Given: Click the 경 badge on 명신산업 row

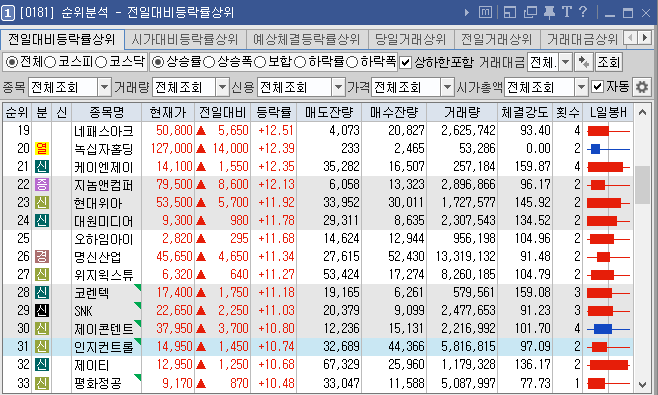Looking at the screenshot, I should (x=42, y=256).
